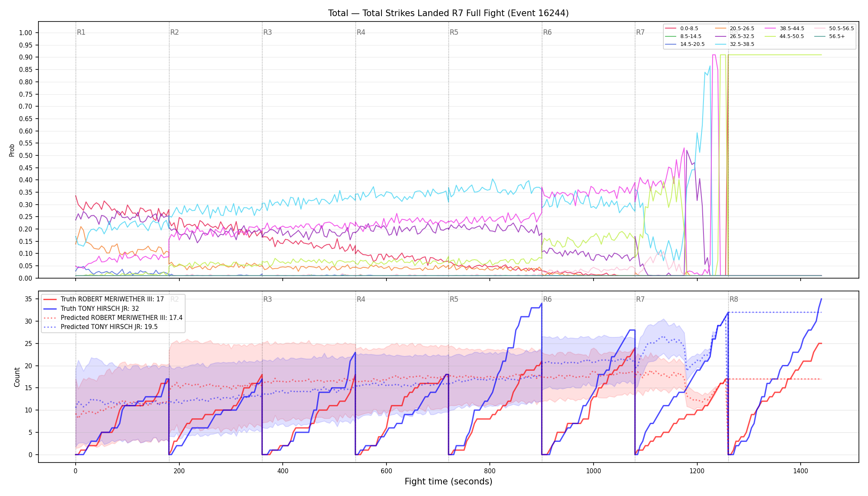Click the 200 tick on the time axis
This screenshot has width=868, height=496.
(179, 471)
